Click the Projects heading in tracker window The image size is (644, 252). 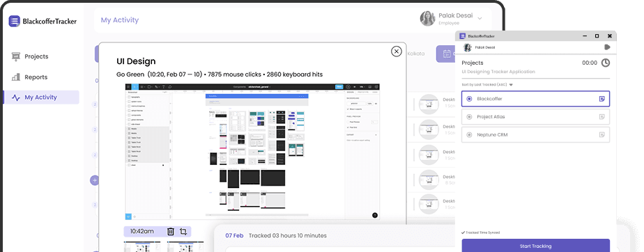coord(473,63)
